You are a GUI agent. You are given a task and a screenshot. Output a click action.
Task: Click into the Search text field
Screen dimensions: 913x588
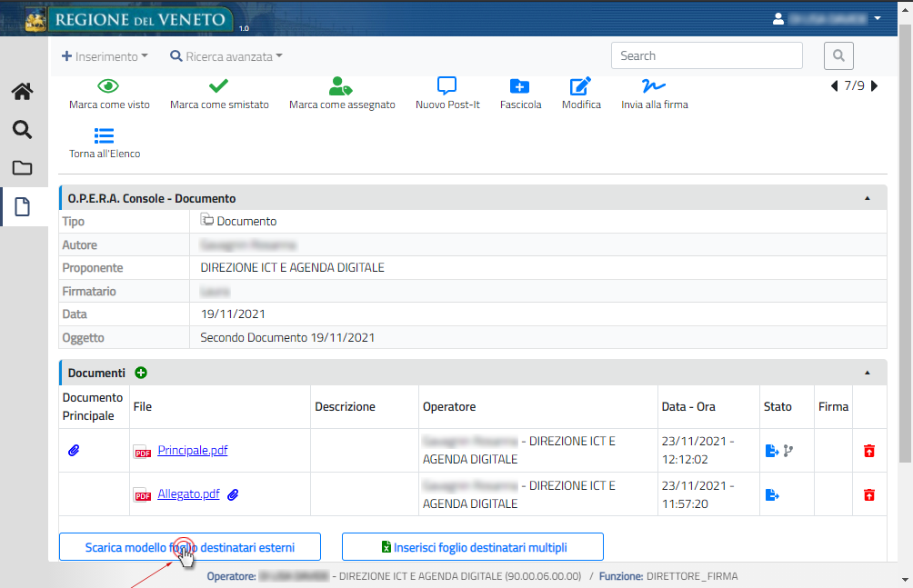click(x=707, y=56)
